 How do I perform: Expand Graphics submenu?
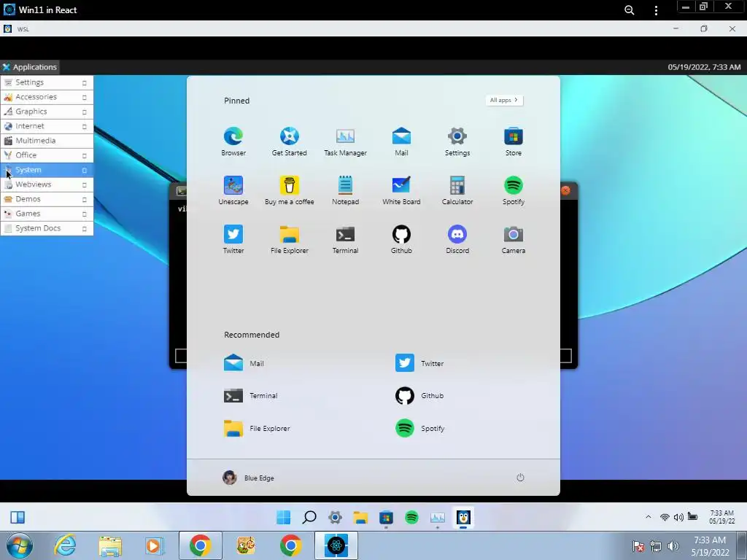(x=47, y=112)
